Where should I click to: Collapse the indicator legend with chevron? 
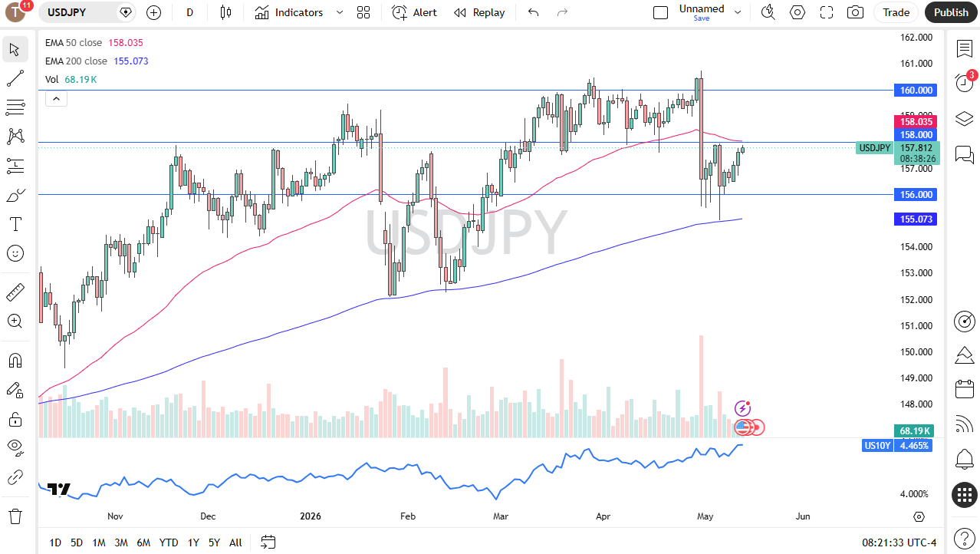[56, 98]
